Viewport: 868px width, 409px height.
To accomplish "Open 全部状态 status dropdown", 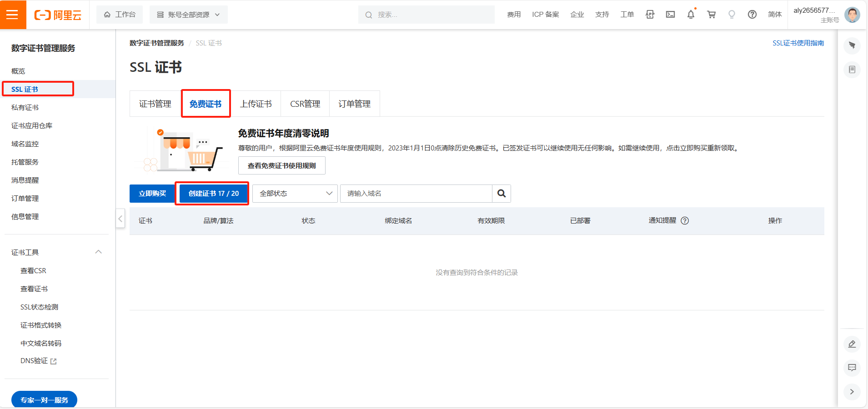I will (295, 194).
